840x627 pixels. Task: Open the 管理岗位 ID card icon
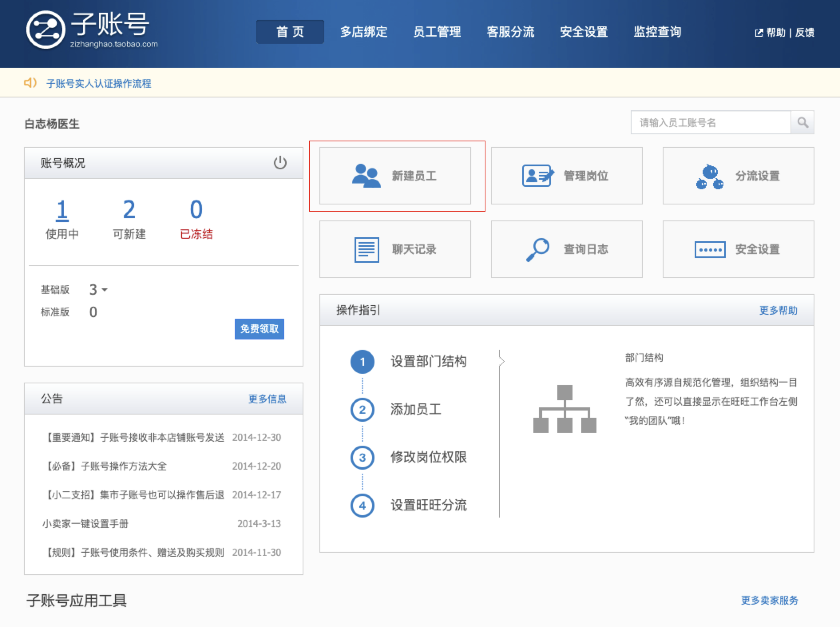538,176
